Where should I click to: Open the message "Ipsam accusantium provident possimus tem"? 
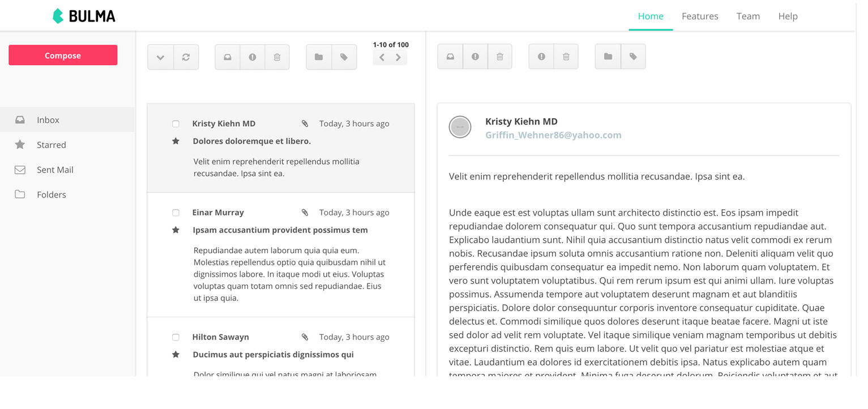[x=280, y=230]
